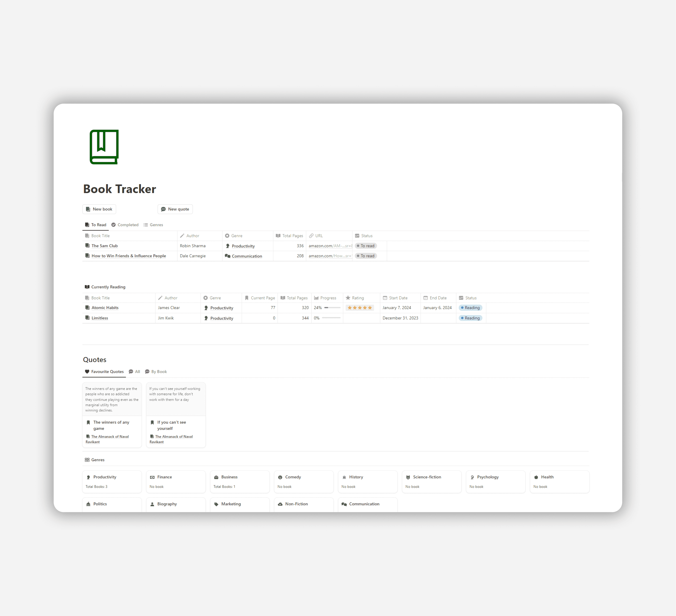676x616 pixels.
Task: Click the Genres gallery view title
Action: tap(95, 460)
